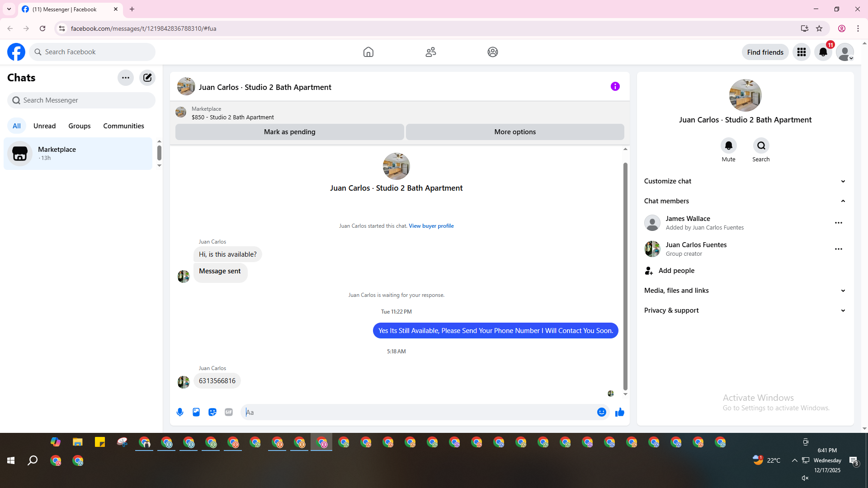This screenshot has height=488, width=868.
Task: Open the View buyer profile link
Action: click(431, 226)
